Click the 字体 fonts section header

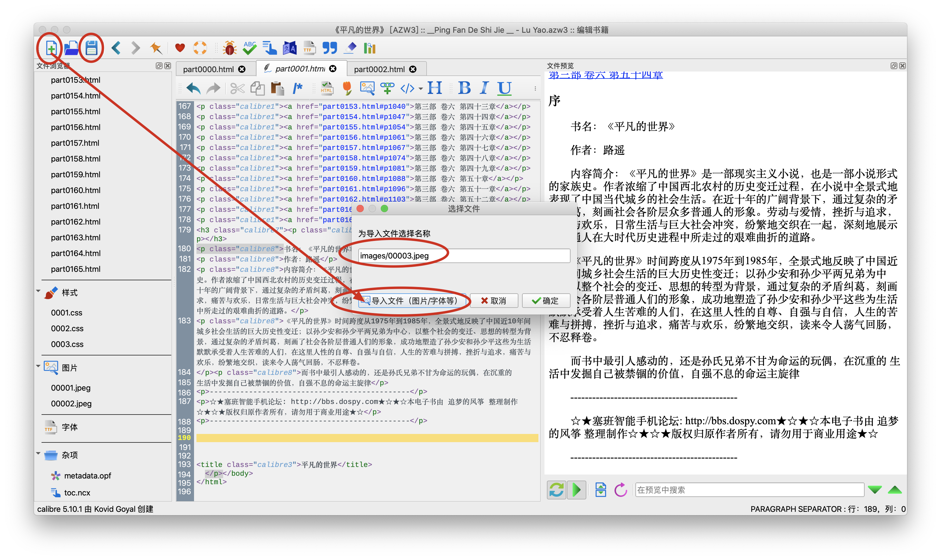click(x=70, y=427)
